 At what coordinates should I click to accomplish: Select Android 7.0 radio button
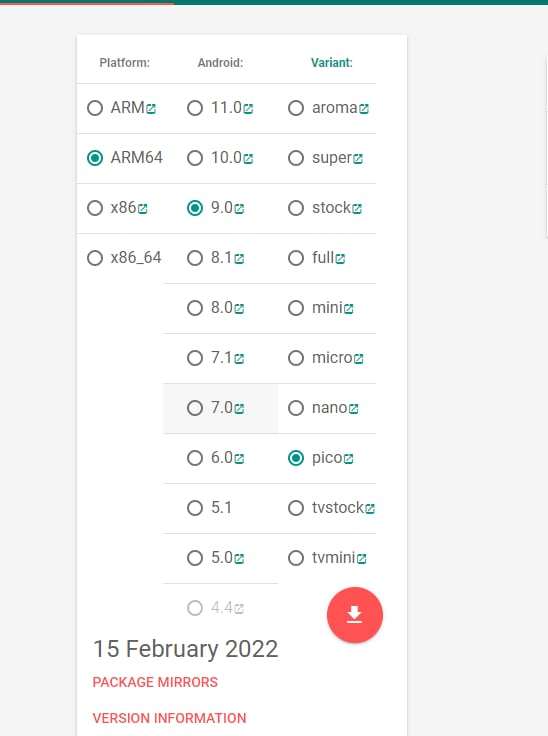195,408
